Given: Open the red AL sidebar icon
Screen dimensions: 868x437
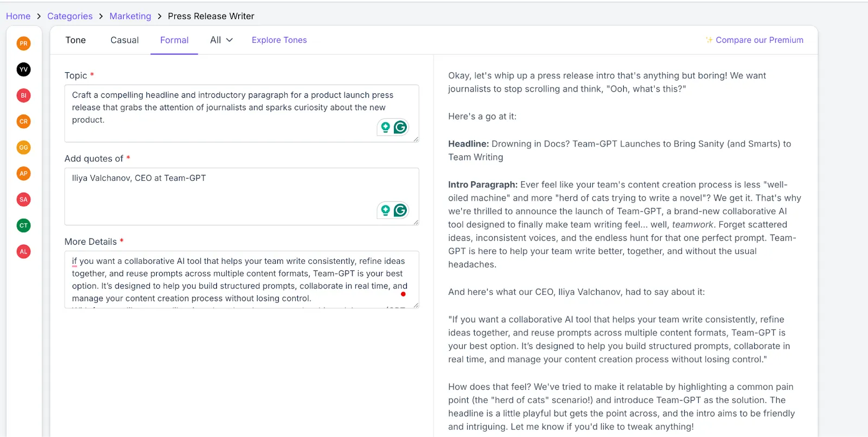Looking at the screenshot, I should pyautogui.click(x=23, y=252).
